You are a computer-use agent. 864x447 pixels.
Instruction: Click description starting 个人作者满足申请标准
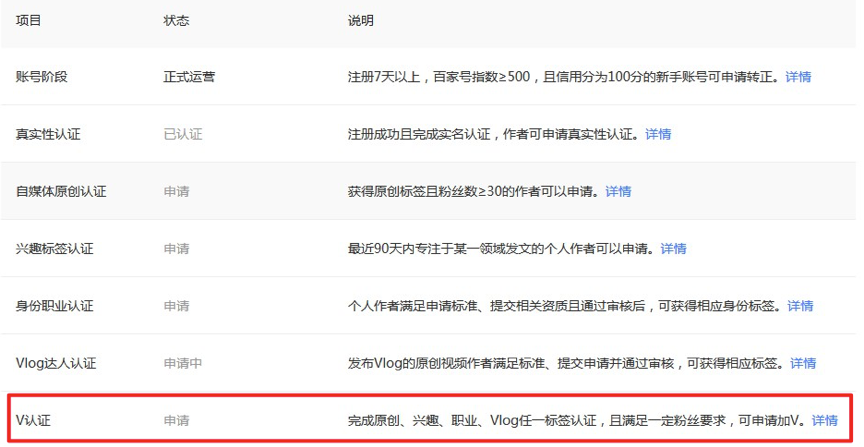(x=566, y=306)
